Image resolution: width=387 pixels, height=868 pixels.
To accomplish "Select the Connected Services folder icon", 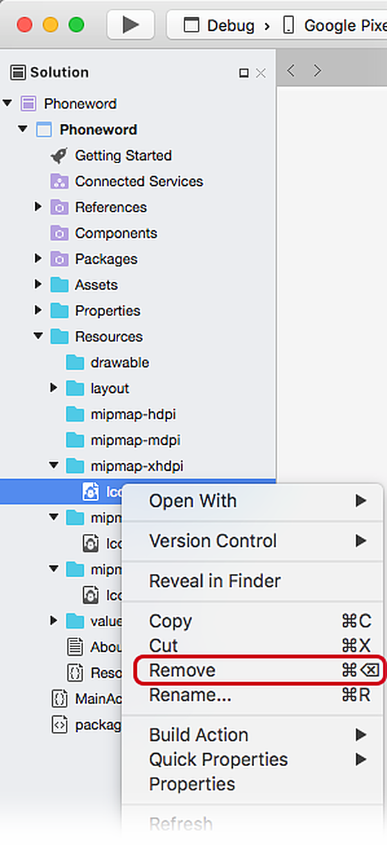I will coord(59,181).
